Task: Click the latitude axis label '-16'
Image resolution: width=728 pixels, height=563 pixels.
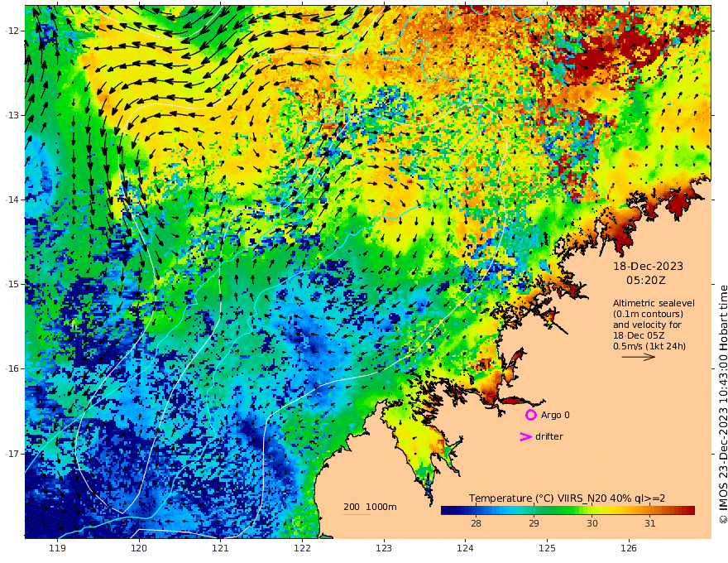Action: 13,368
